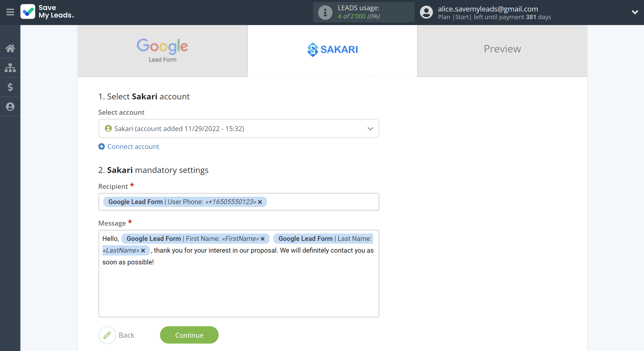This screenshot has height=351, width=644.
Task: Click the SaveMyLeads logo
Action: point(47,12)
